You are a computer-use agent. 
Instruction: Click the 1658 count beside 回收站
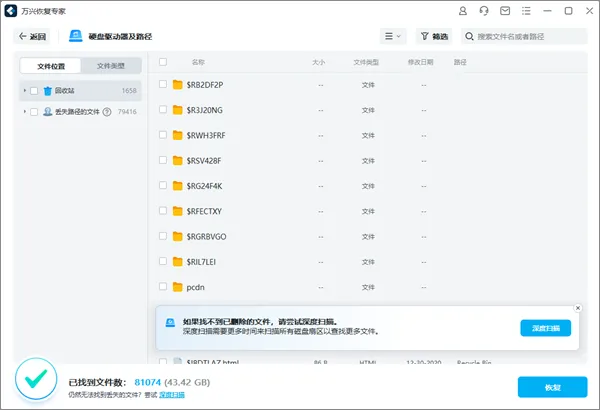point(129,91)
